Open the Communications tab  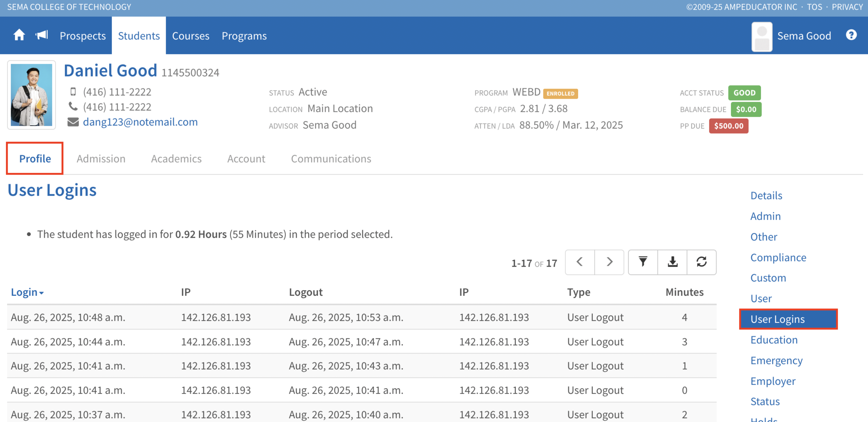pyautogui.click(x=331, y=159)
